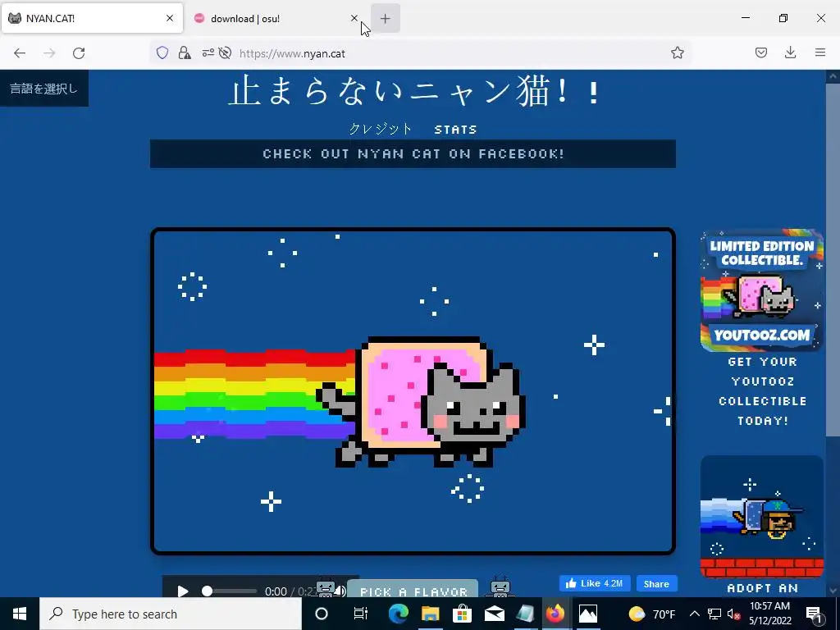The width and height of the screenshot is (840, 630).
Task: Open the クレジット credits link
Action: point(381,129)
